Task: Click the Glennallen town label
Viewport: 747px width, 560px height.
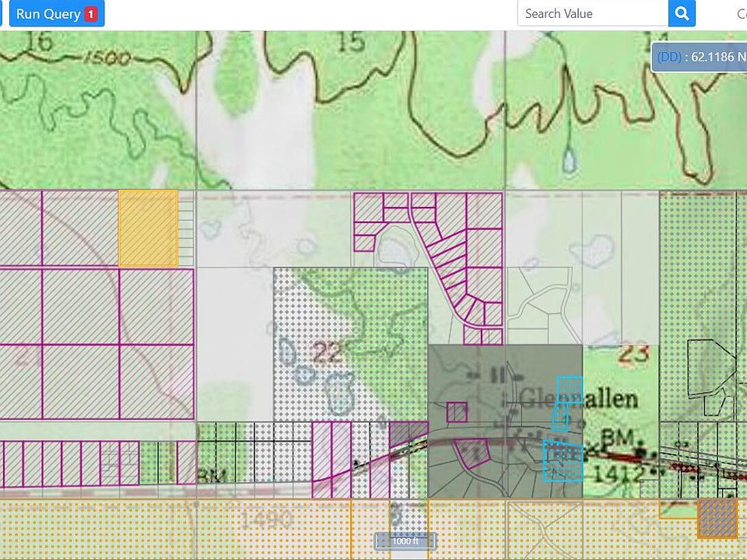Action: (578, 400)
